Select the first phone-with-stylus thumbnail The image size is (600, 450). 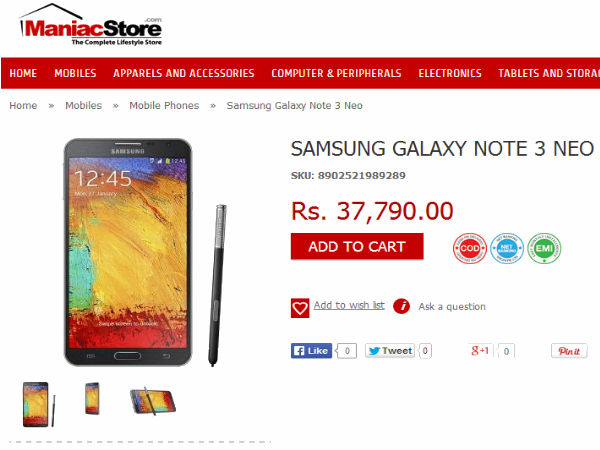click(x=39, y=404)
